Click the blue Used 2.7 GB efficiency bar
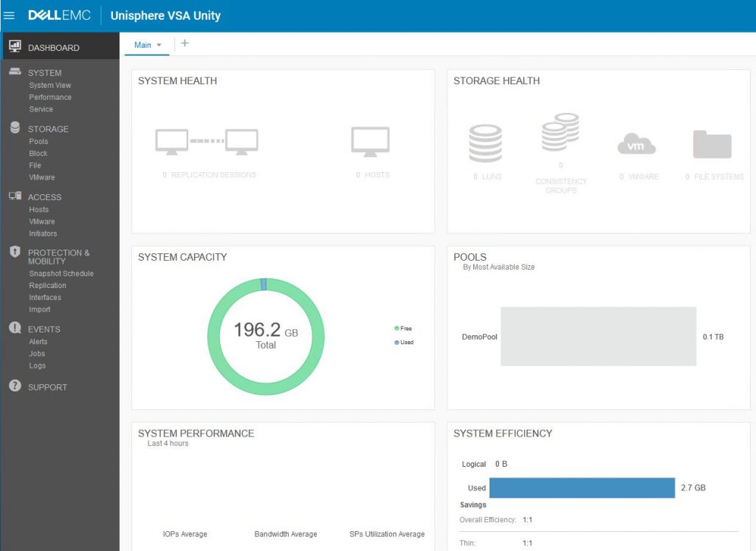This screenshot has width=756, height=551. pyautogui.click(x=582, y=487)
